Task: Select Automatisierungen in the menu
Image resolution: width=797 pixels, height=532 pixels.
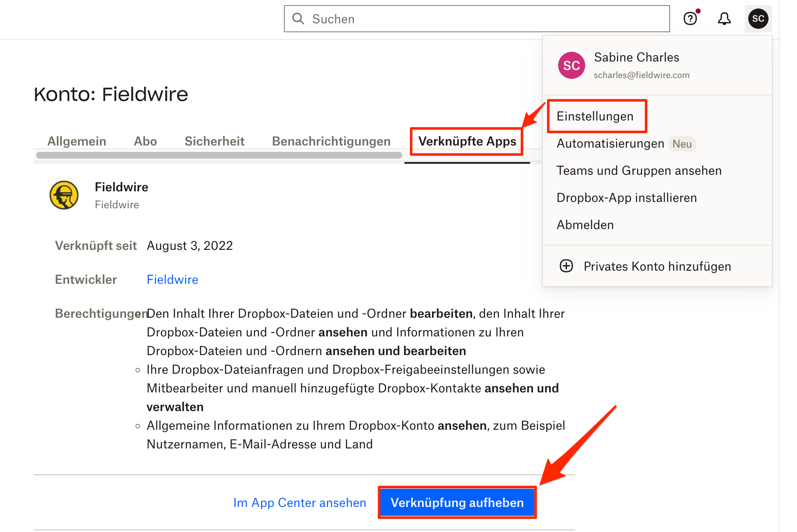Action: tap(610, 144)
